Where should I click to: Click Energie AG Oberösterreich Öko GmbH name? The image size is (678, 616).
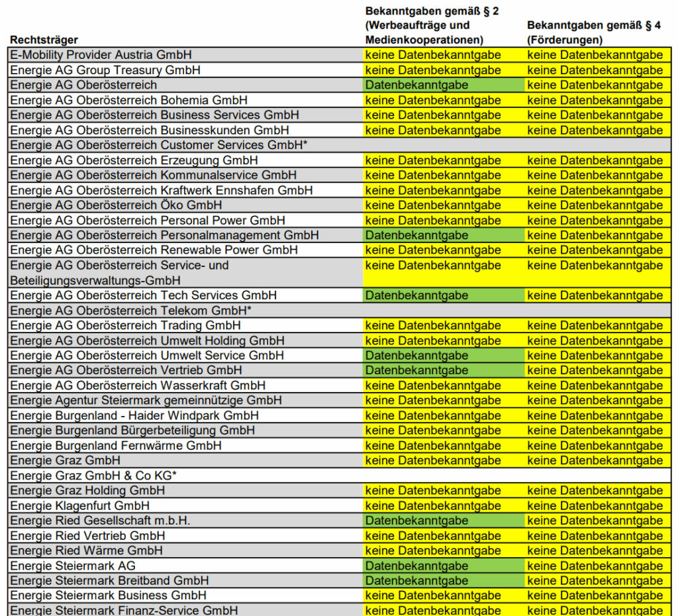[116, 205]
